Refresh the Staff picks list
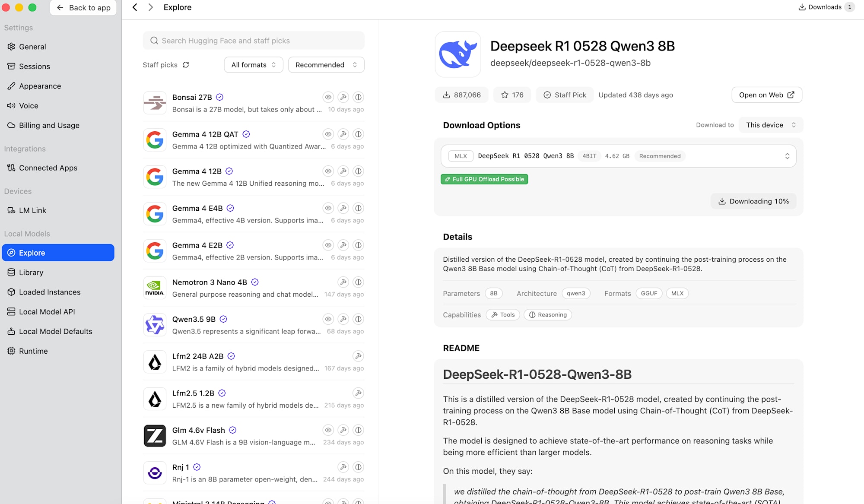864x504 pixels. (x=186, y=65)
